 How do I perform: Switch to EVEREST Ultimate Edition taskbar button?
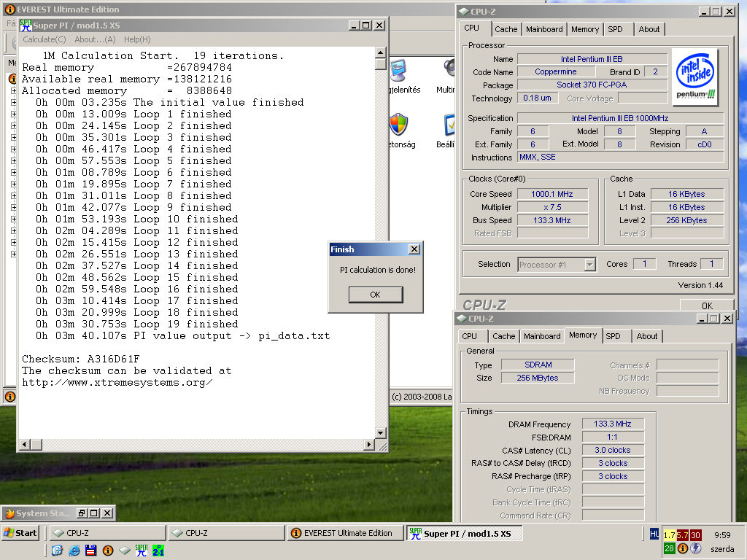click(345, 533)
